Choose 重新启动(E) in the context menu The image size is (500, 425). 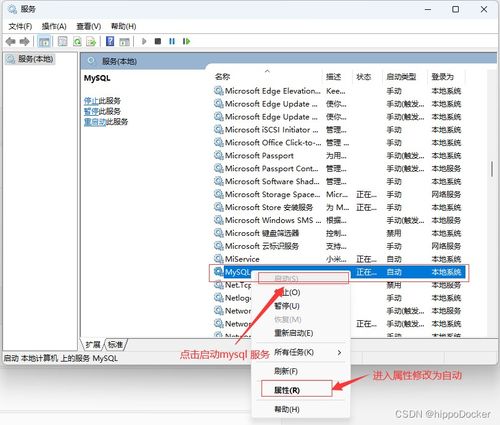293,333
